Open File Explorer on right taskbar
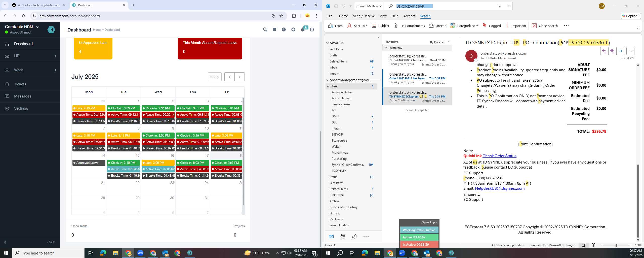This screenshot has width=644, height=258. (x=377, y=253)
